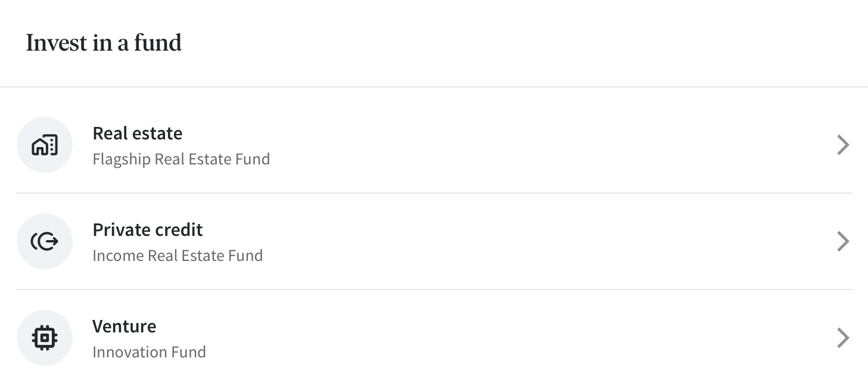Click empty middle area of Private credit row

536,241
